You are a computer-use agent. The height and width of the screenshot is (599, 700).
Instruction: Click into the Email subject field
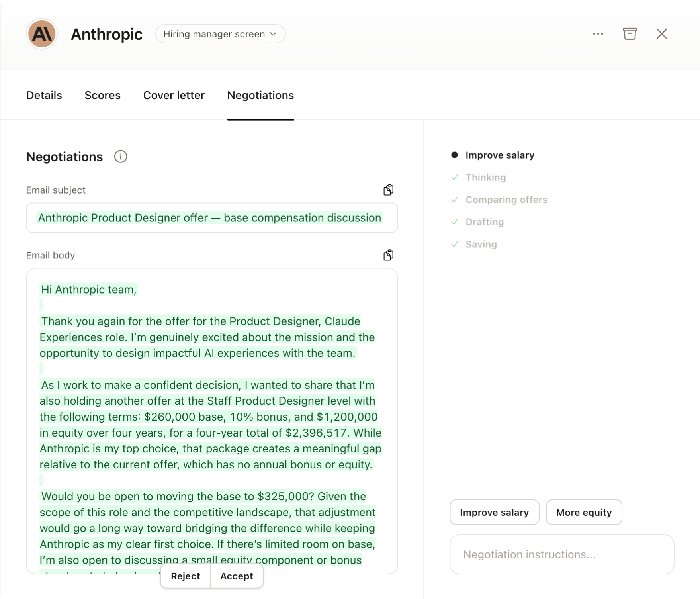(211, 218)
